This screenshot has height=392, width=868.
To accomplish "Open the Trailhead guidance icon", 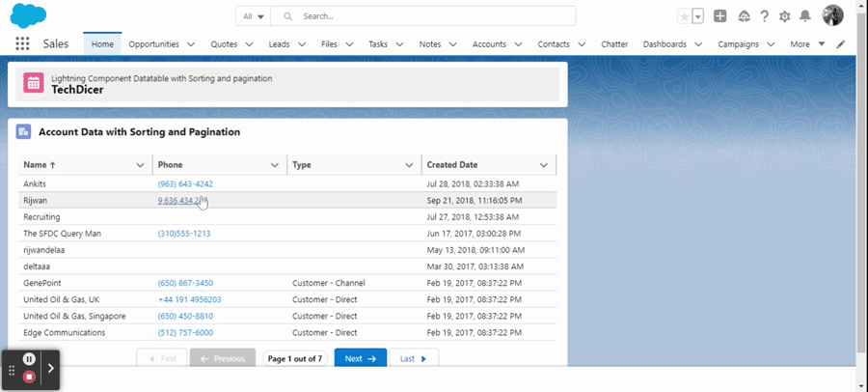I will pos(744,16).
